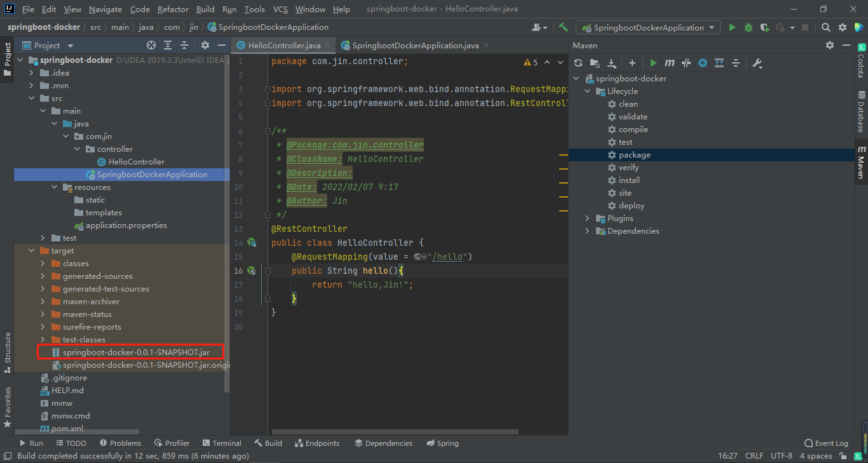Execute Maven goal 'm' icon
Image resolution: width=868 pixels, height=463 pixels.
click(670, 63)
